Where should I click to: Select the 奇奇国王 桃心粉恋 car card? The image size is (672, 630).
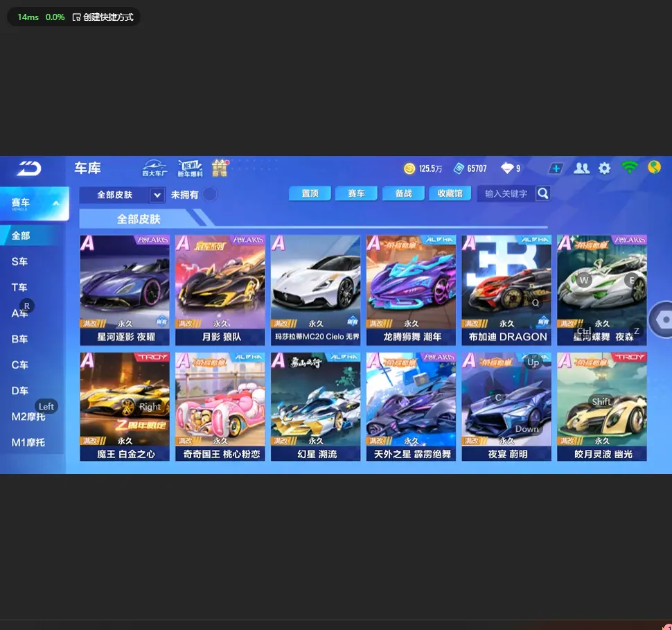tap(220, 407)
